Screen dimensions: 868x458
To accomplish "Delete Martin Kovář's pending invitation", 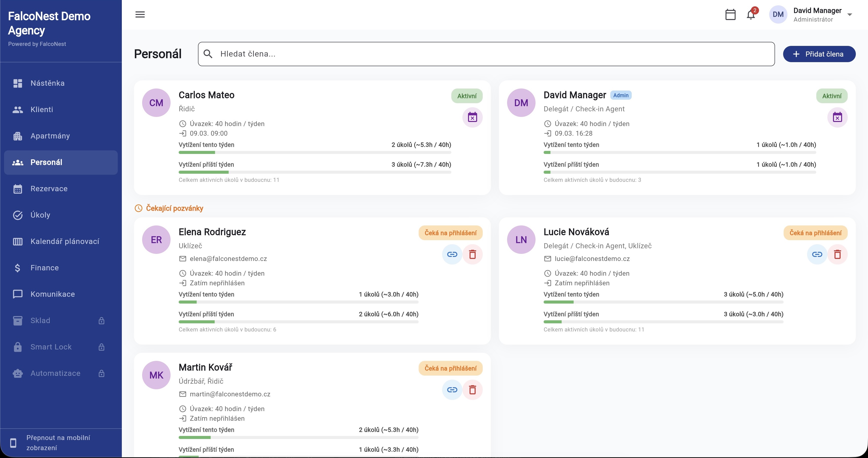I will coord(472,390).
